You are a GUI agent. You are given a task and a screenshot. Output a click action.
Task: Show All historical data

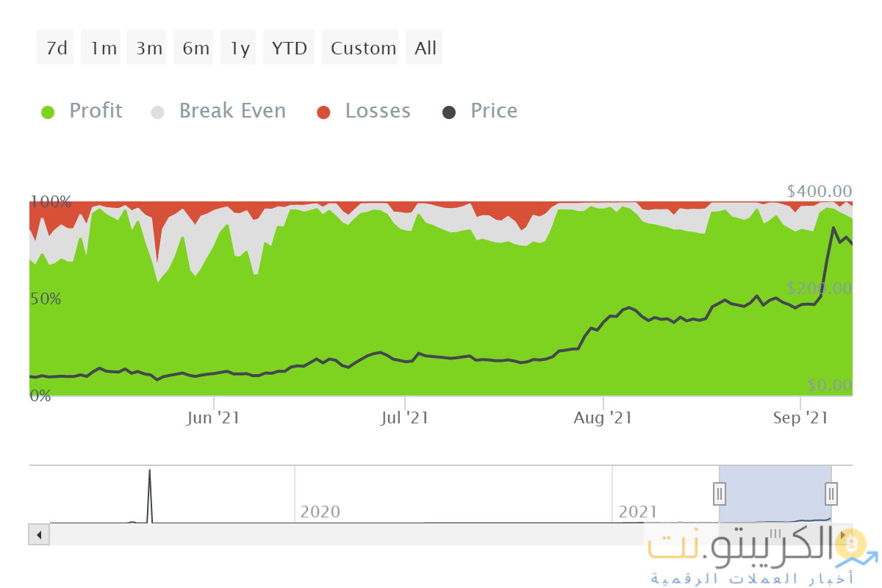425,48
